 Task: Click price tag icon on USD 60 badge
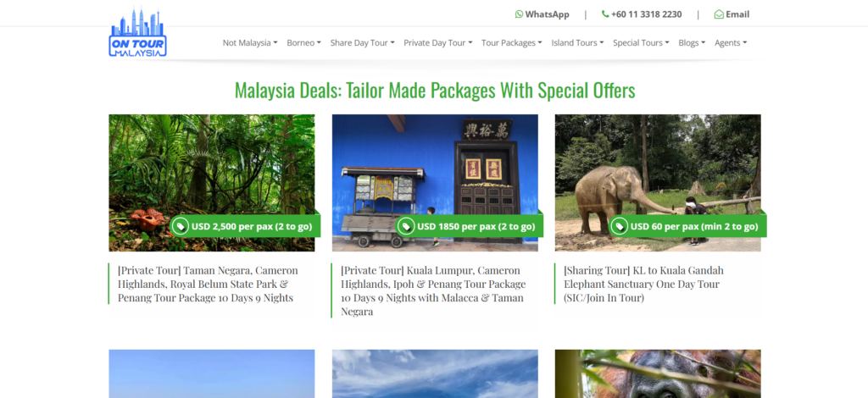pos(619,226)
